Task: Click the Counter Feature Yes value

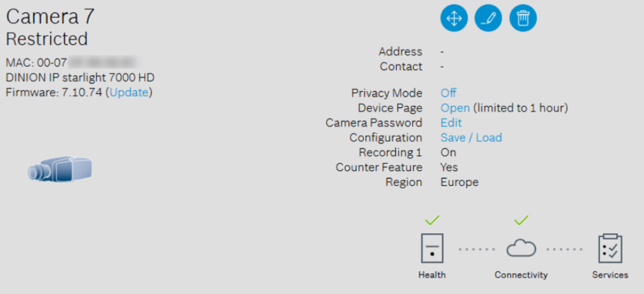Action: tap(449, 167)
